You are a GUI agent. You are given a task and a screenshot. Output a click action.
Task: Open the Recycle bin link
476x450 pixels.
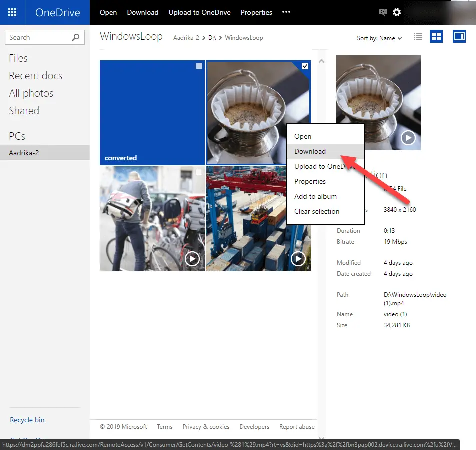point(27,420)
